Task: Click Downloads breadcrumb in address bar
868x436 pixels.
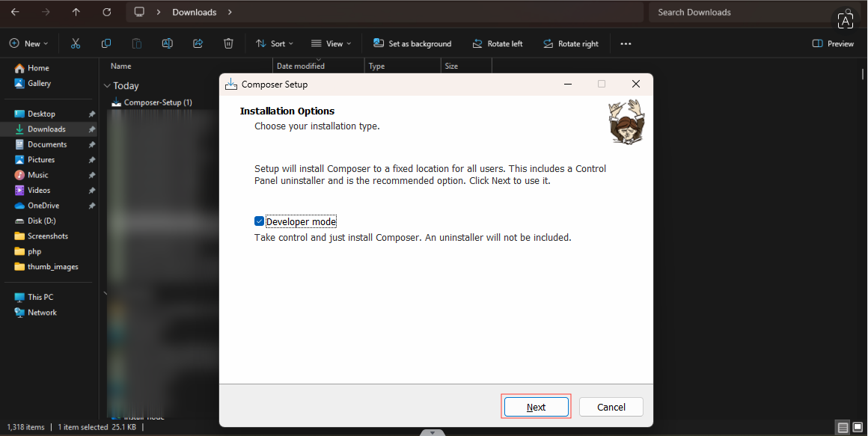Action: point(195,12)
